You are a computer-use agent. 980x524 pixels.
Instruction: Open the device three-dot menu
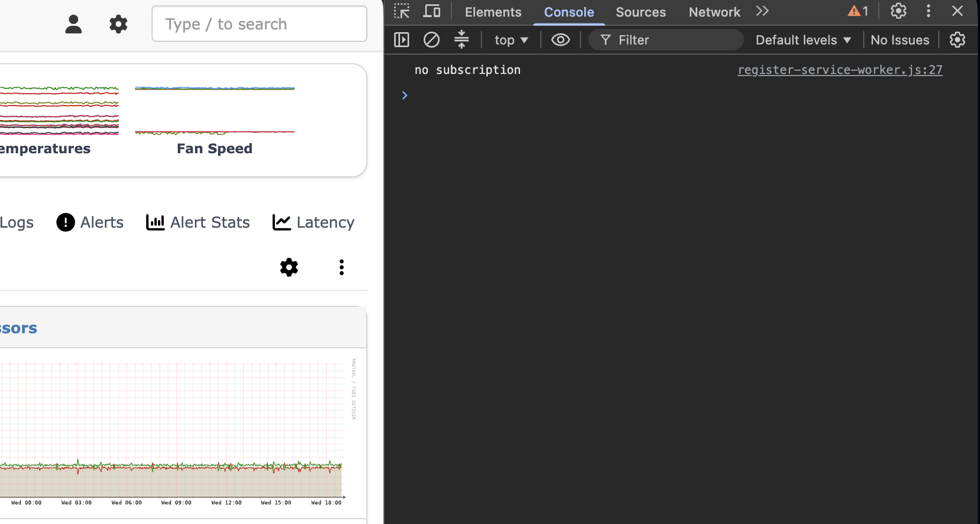point(342,267)
